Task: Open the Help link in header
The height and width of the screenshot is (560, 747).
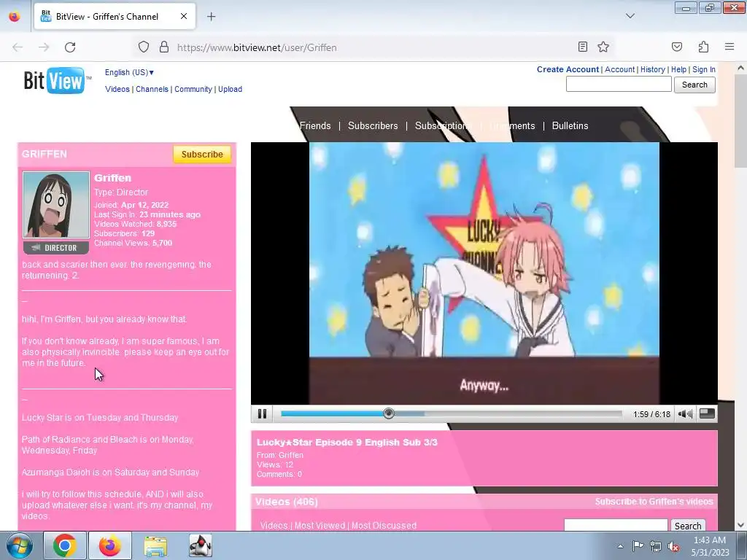Action: coord(679,69)
